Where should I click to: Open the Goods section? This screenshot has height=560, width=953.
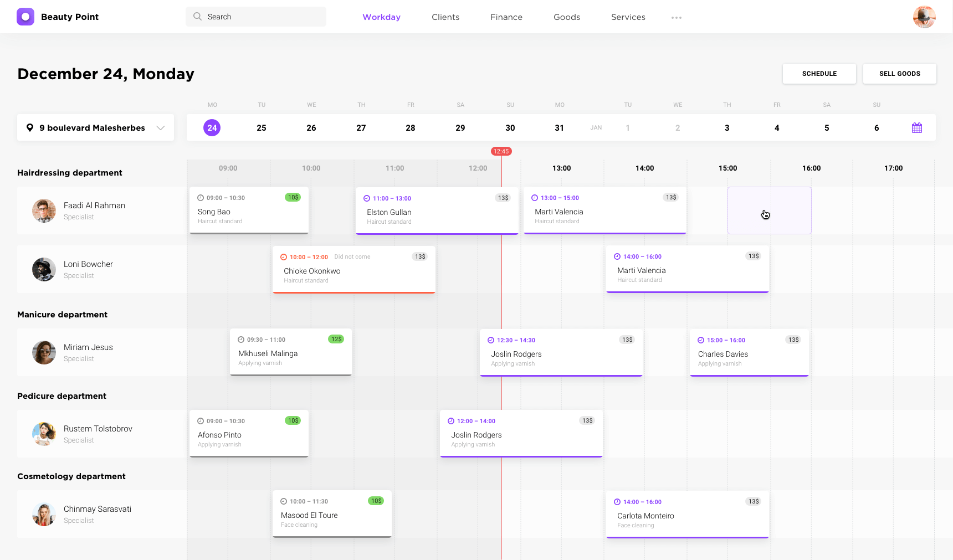(x=567, y=17)
